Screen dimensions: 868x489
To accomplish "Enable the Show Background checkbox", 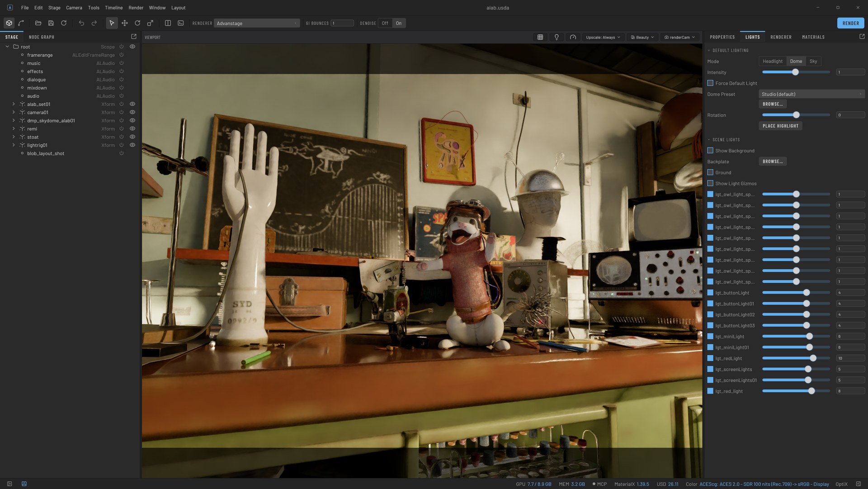I will (x=710, y=151).
